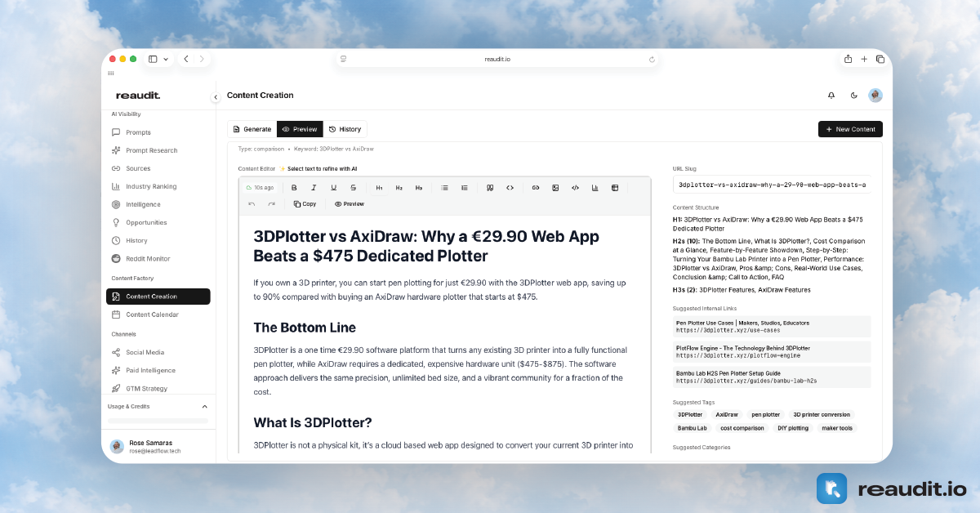980x513 pixels.
Task: Edit the URL Slug field
Action: coord(772,185)
